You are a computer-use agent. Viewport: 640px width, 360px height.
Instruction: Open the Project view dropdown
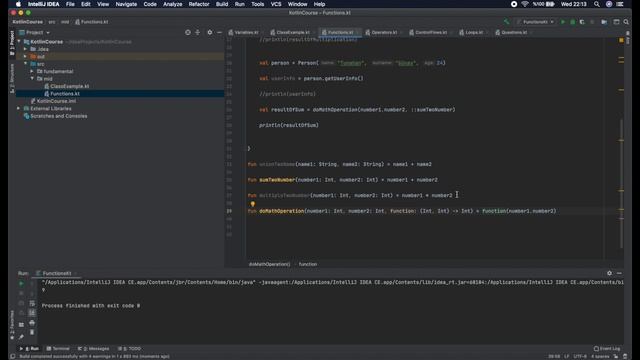[x=34, y=32]
